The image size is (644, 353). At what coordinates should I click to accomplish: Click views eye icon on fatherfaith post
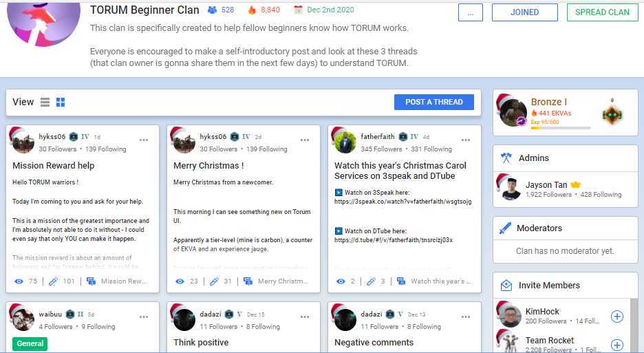tap(341, 281)
